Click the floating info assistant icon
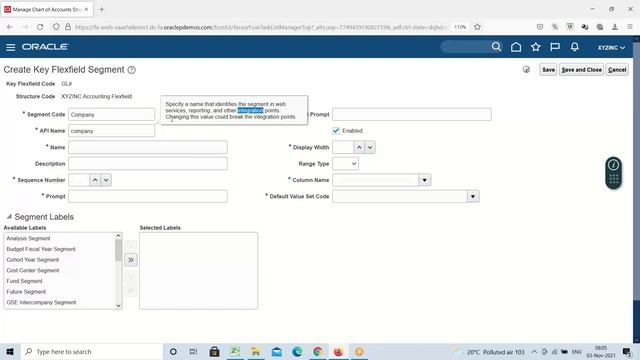The width and height of the screenshot is (640, 360). click(613, 165)
